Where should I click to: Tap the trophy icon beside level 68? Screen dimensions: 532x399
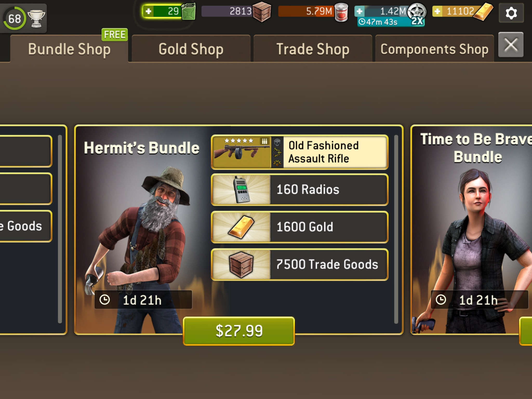coord(37,18)
